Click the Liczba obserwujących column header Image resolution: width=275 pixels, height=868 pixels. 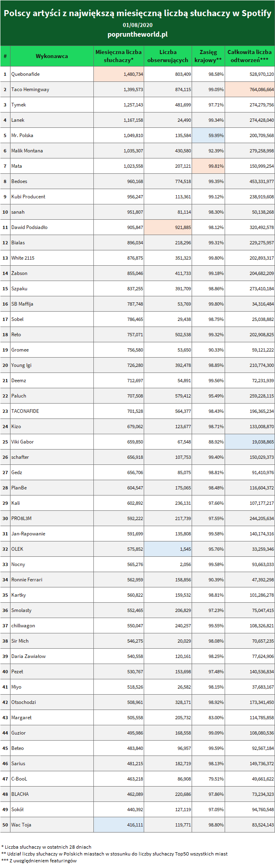click(168, 56)
